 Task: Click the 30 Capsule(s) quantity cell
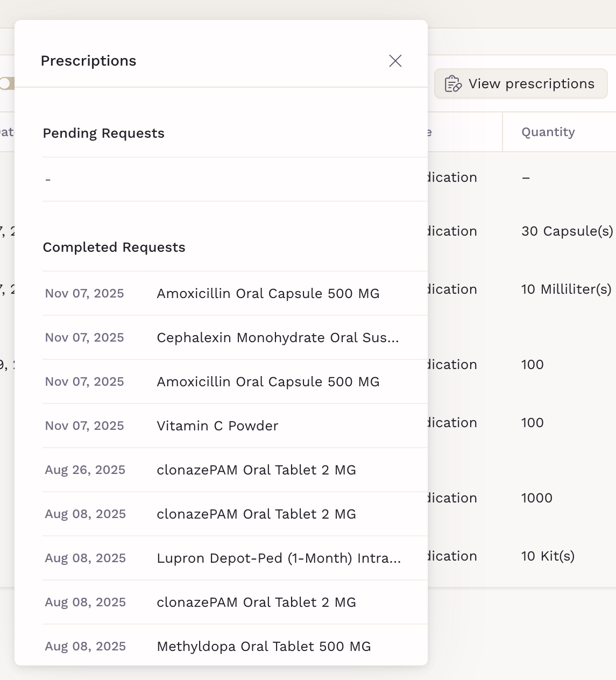(x=567, y=231)
